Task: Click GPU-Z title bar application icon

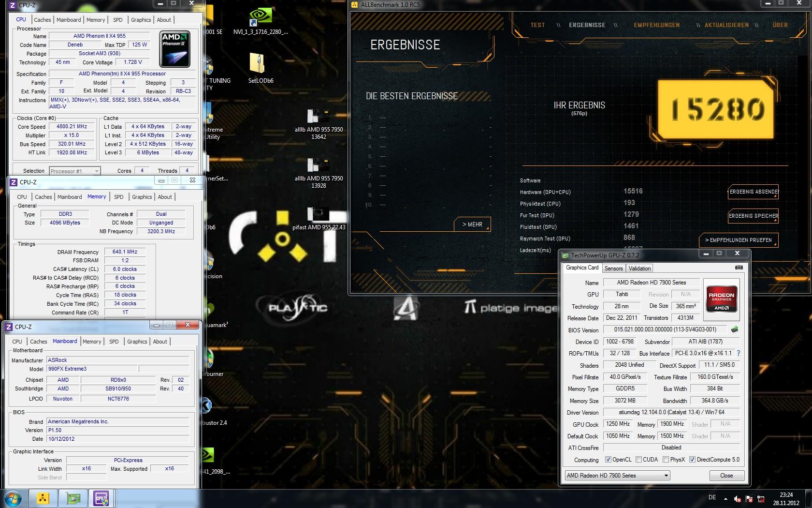Action: pos(565,255)
